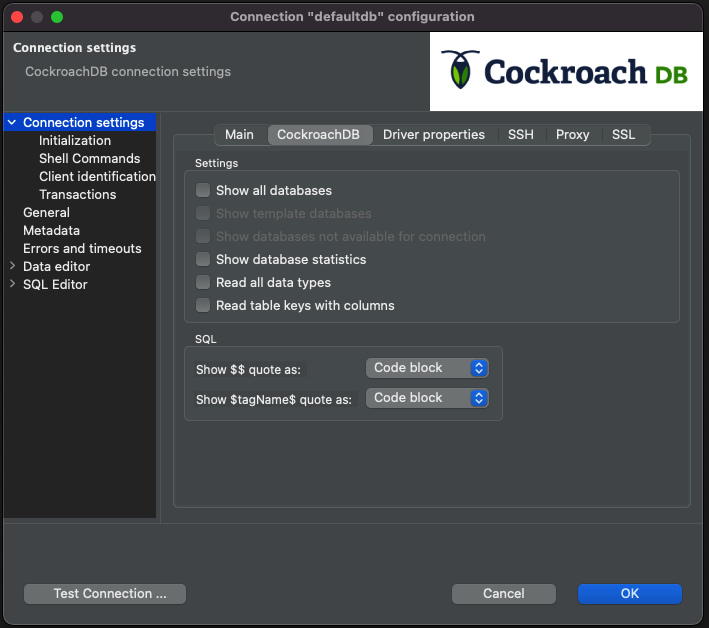Click 'Show $$ quote as:' label
Viewport: 709px width, 628px height.
(248, 370)
